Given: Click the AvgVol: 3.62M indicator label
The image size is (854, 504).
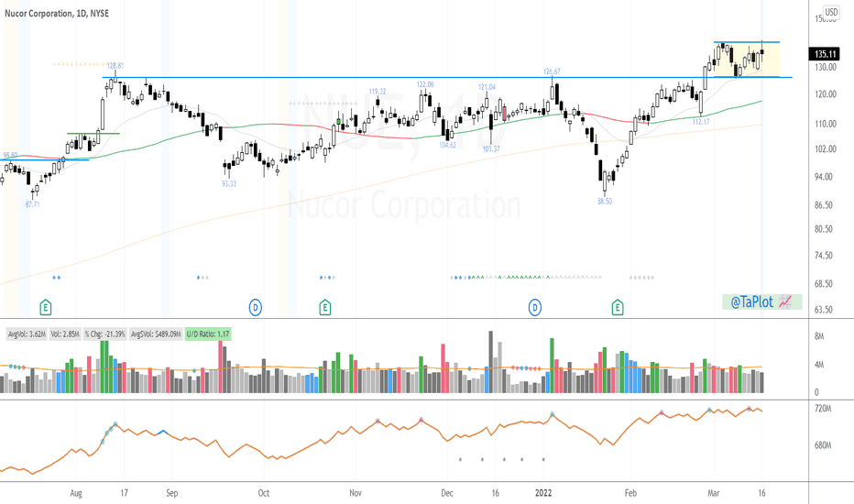Looking at the screenshot, I should 27,334.
